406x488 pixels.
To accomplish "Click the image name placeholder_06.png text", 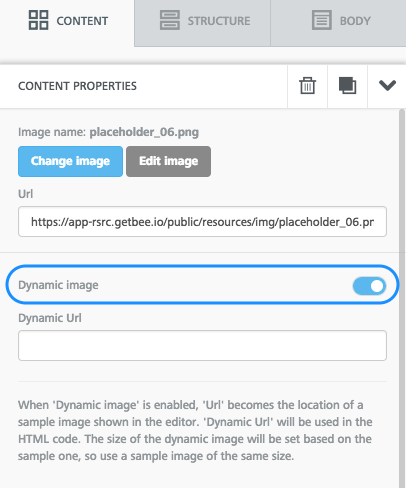I will pos(144,132).
